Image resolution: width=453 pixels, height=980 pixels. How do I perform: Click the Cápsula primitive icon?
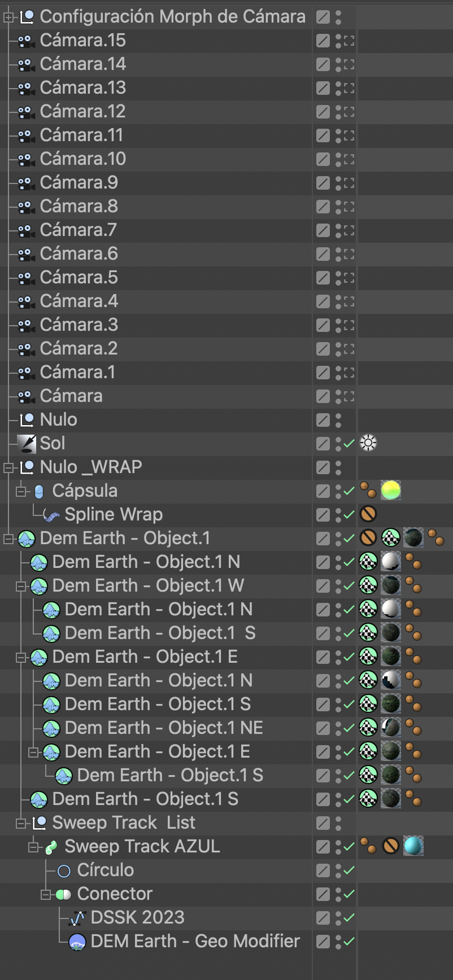coord(39,492)
